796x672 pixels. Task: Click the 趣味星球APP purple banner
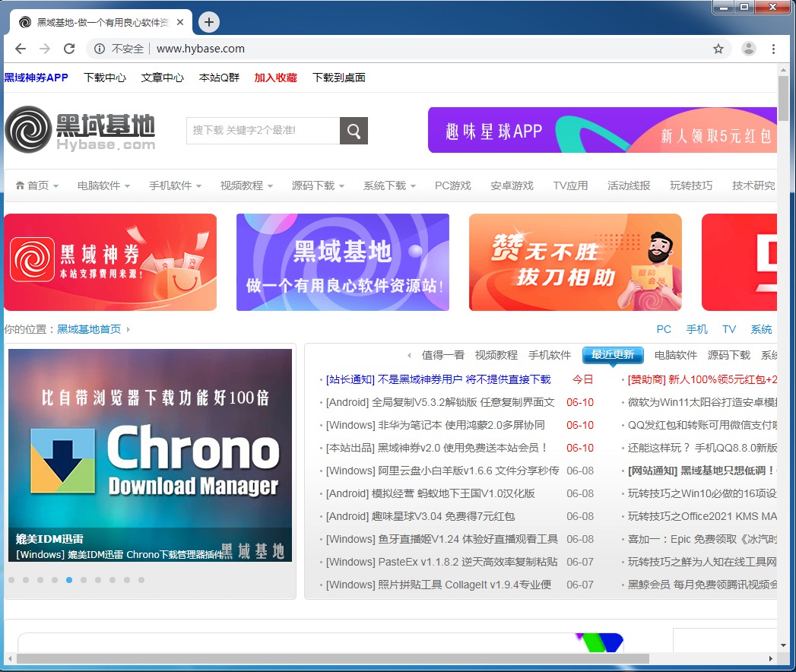[x=602, y=130]
